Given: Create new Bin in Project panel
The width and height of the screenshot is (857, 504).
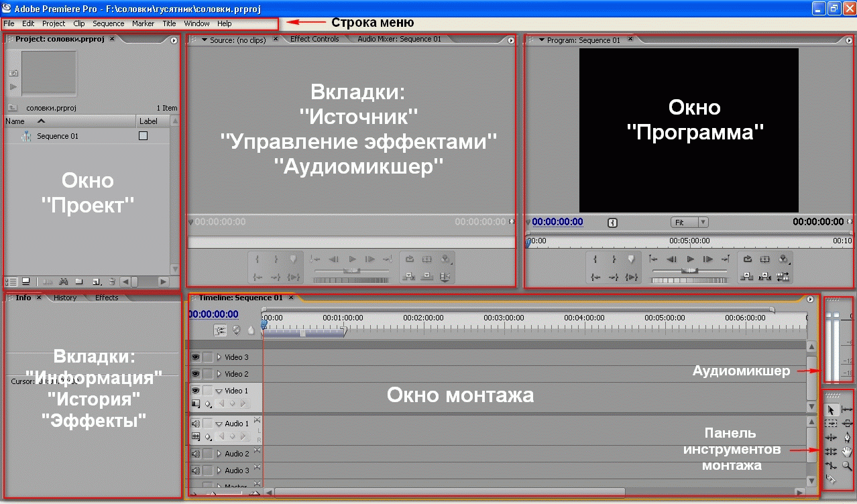Looking at the screenshot, I should tap(78, 281).
